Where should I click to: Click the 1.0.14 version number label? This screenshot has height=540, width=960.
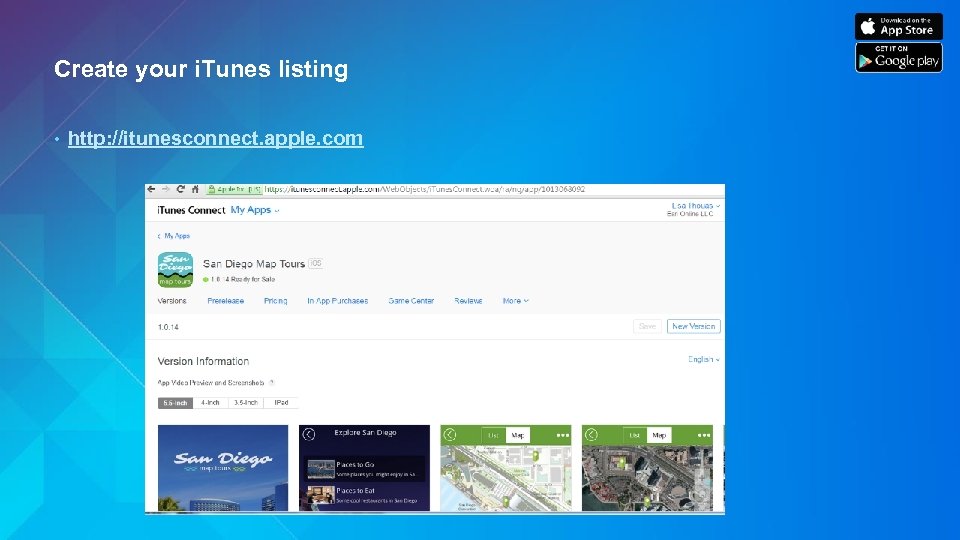point(168,327)
